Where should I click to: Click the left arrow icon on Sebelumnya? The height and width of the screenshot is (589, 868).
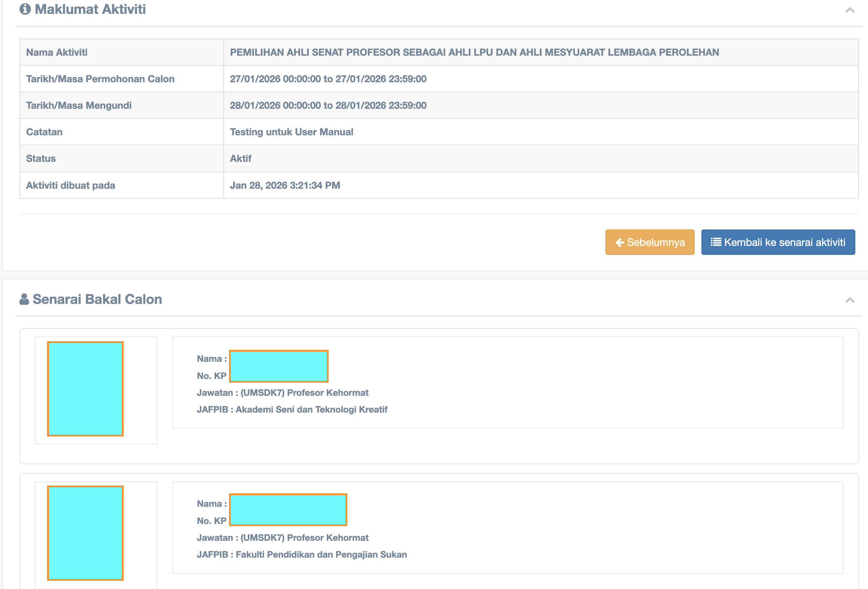point(620,243)
